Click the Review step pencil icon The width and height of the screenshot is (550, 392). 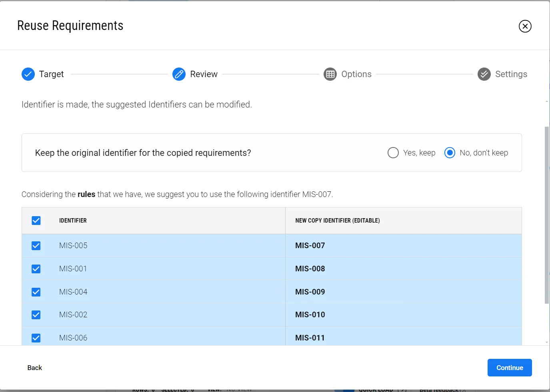tap(179, 74)
